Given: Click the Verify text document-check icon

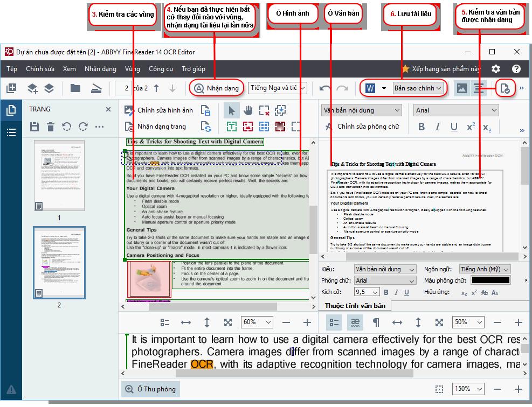Looking at the screenshot, I should pos(505,88).
